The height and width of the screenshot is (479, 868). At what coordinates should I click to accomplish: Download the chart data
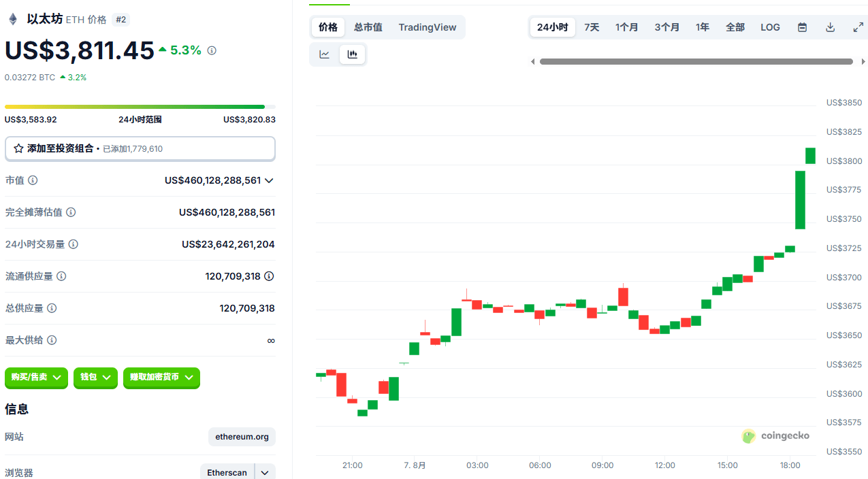pyautogui.click(x=830, y=27)
